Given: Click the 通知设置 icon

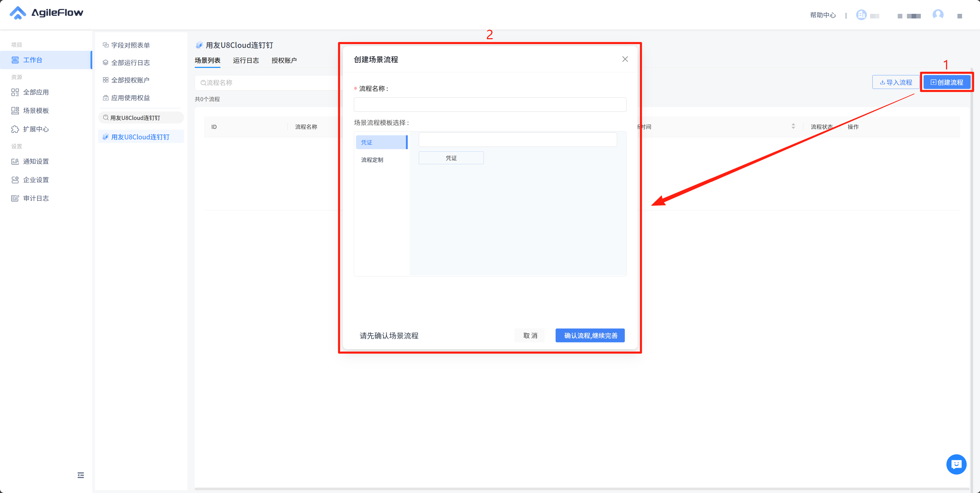Looking at the screenshot, I should click(x=15, y=161).
